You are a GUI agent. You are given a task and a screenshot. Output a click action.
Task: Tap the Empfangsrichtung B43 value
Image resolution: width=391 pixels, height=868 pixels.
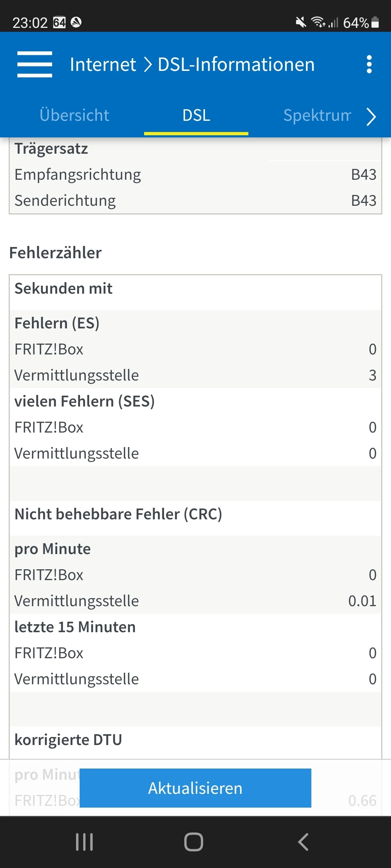363,175
